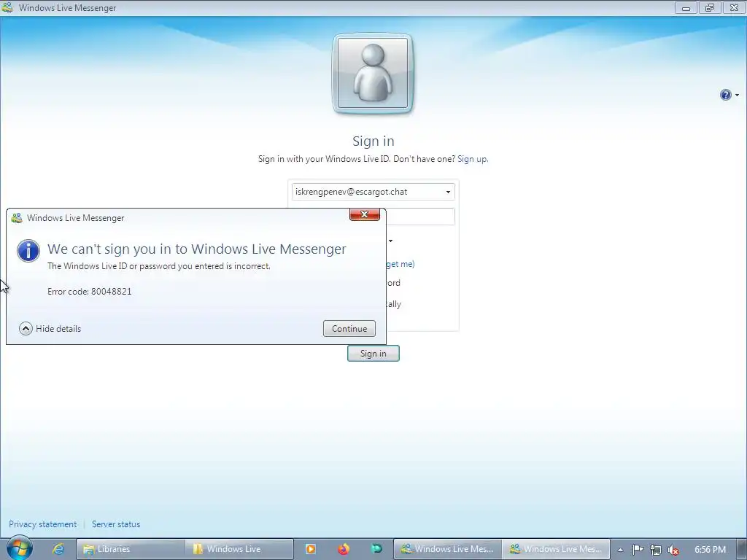Viewport: 747px width, 560px height.
Task: Restore down the Windows Live Messenger main window
Action: point(710,7)
